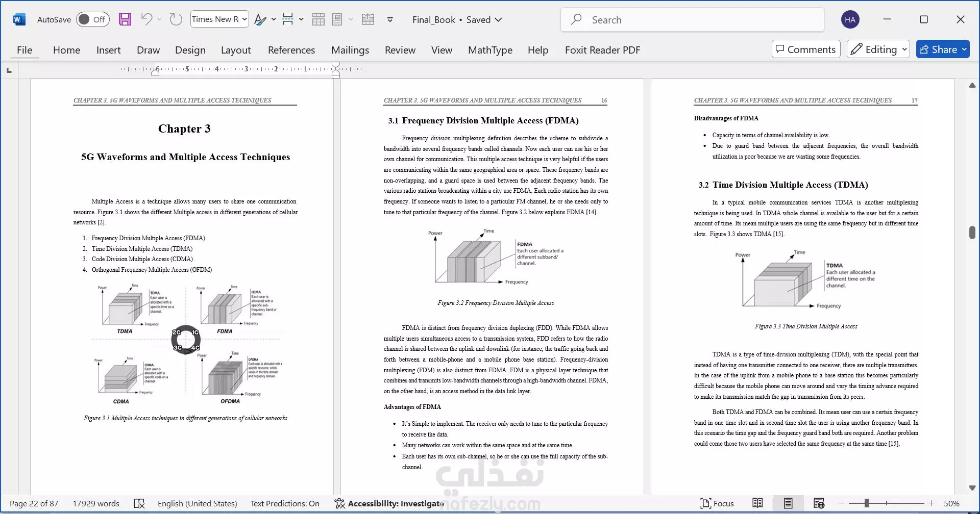
Task: Open the Draw ribbon tab
Action: (x=148, y=50)
